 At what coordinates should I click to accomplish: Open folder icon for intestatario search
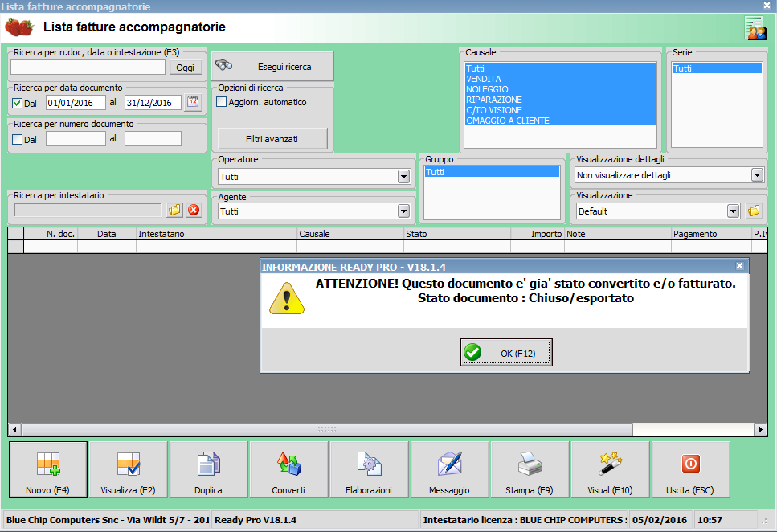(174, 211)
